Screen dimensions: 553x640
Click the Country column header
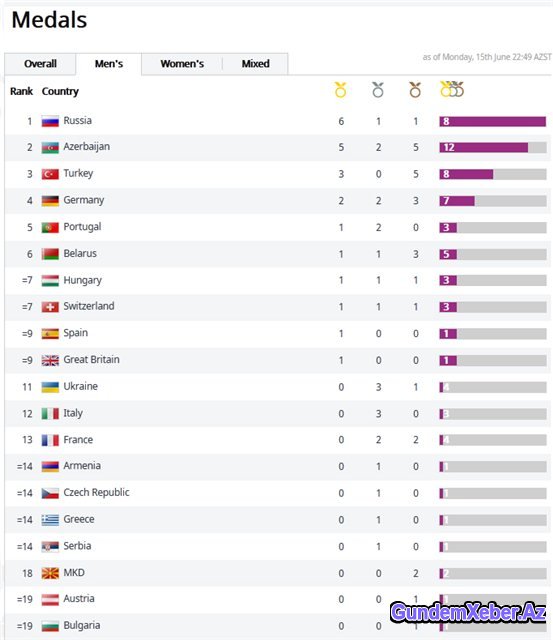60,91
